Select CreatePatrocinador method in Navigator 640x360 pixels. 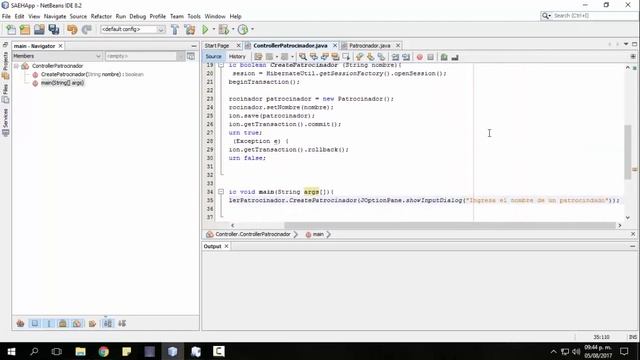(92, 74)
